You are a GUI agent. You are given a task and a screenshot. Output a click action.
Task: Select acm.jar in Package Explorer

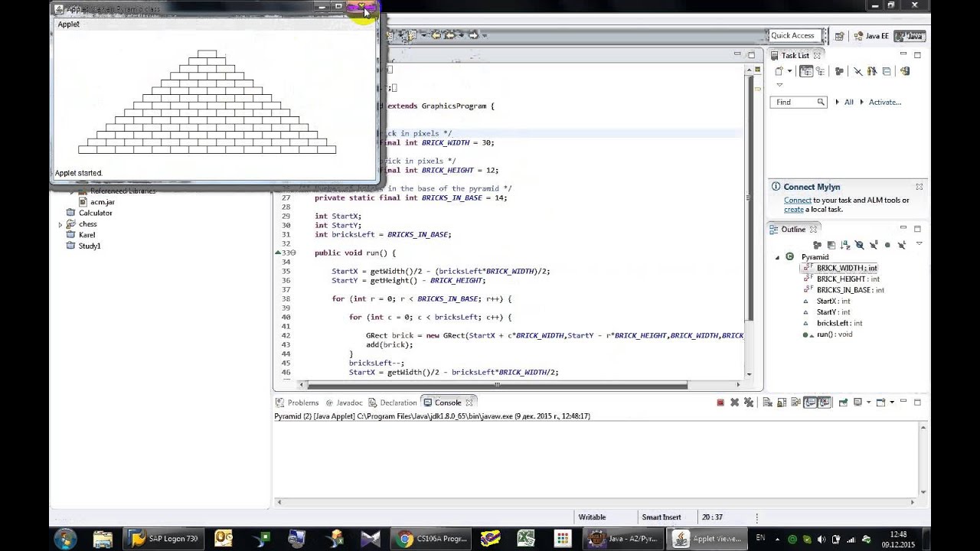(x=103, y=202)
